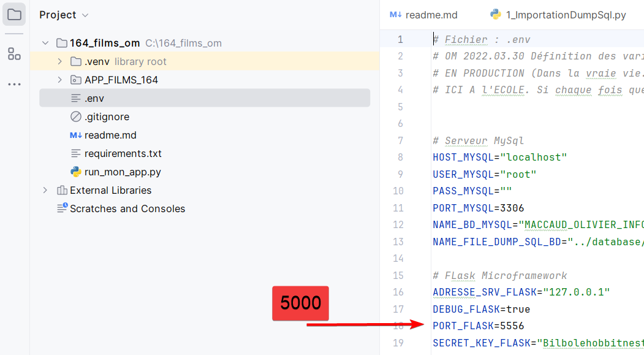Open the Structure tool window icon
644x355 pixels.
coord(14,54)
